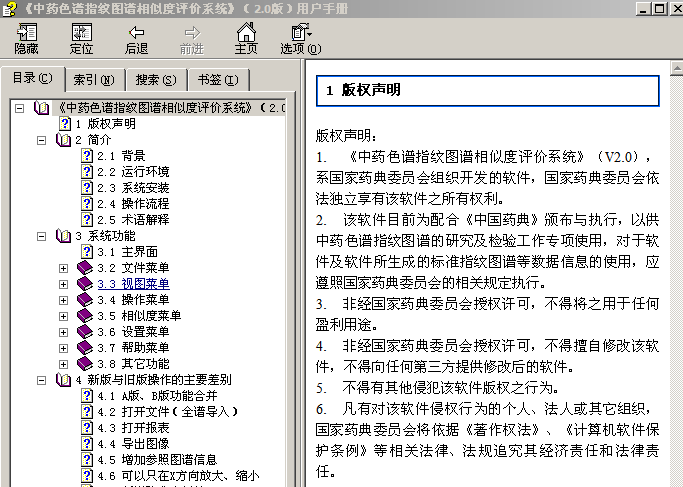Image resolution: width=683 pixels, height=487 pixels.
Task: Expand the 3.6 设置菜单 node
Action: pyautogui.click(x=63, y=332)
